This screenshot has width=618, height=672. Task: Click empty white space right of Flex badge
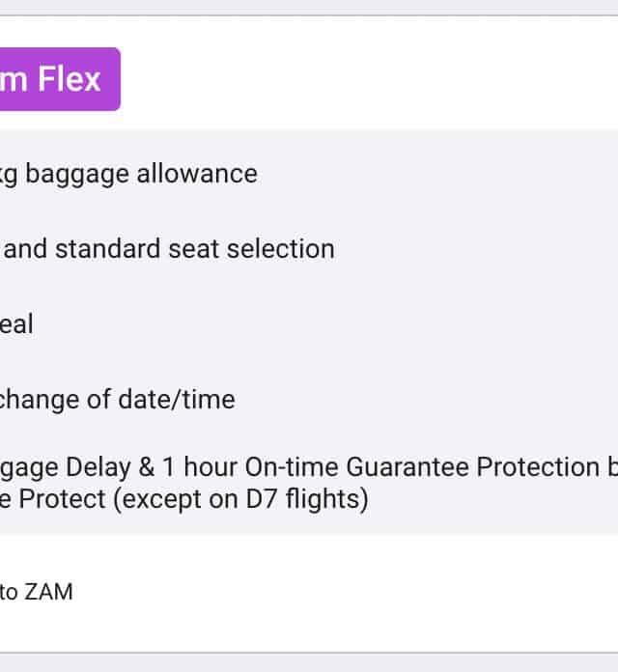click(367, 79)
